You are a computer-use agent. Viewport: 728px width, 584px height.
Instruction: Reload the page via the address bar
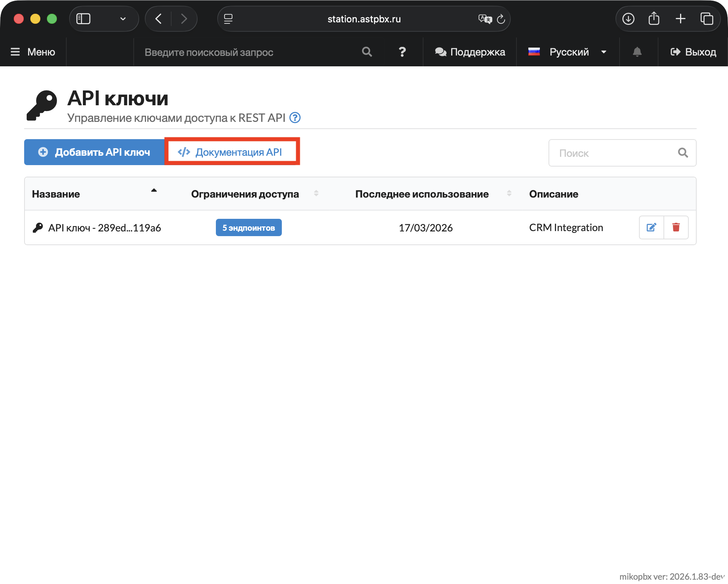click(501, 19)
